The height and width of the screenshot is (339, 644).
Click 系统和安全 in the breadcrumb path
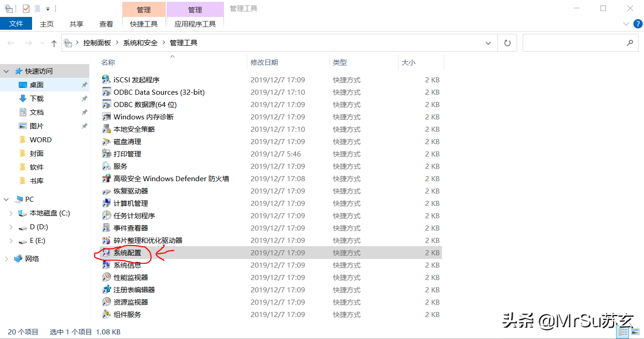tap(140, 43)
